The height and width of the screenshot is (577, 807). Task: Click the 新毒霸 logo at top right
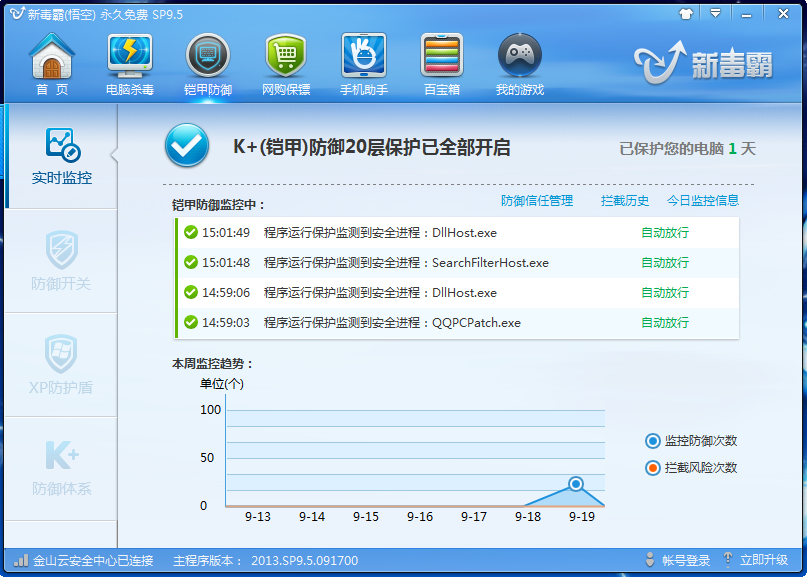click(703, 63)
